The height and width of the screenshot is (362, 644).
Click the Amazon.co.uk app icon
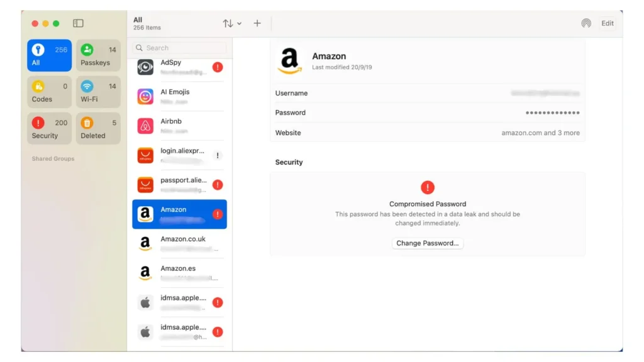(x=145, y=244)
